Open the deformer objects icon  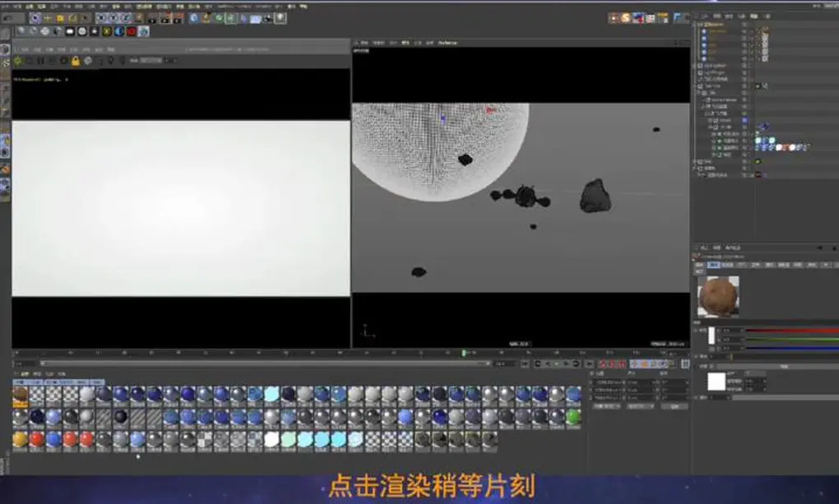coord(243,18)
